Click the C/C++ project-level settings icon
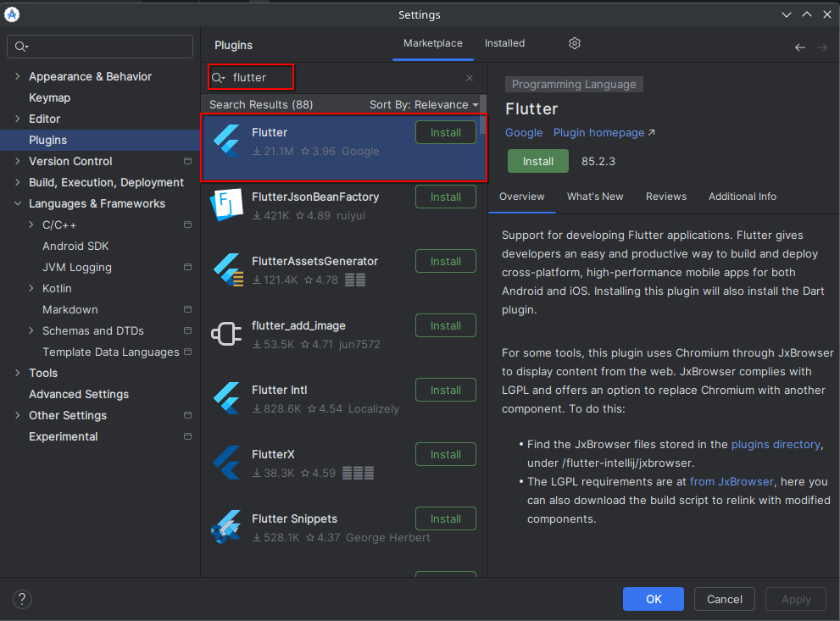This screenshot has height=621, width=840. (x=187, y=225)
